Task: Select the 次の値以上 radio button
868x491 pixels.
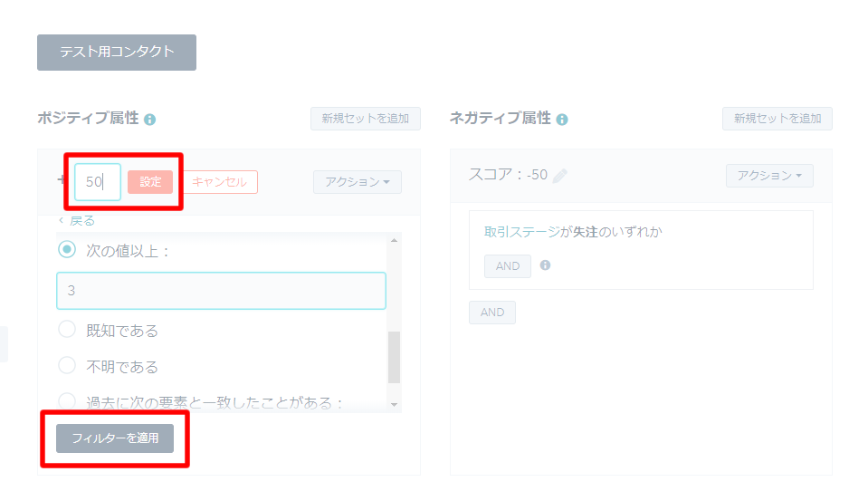Action: tap(67, 249)
